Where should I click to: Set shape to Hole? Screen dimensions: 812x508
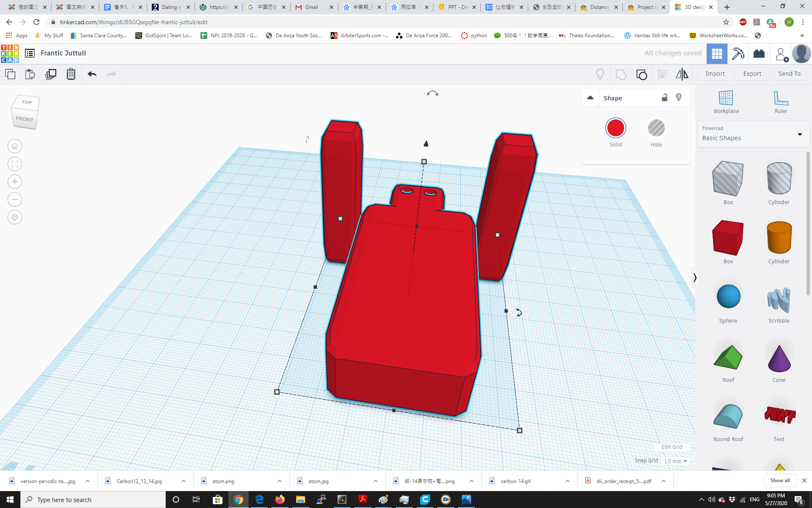tap(656, 133)
